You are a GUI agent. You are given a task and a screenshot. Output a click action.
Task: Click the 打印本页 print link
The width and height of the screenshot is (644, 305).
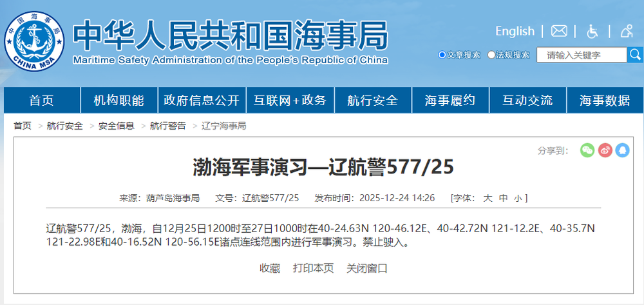coord(313,268)
